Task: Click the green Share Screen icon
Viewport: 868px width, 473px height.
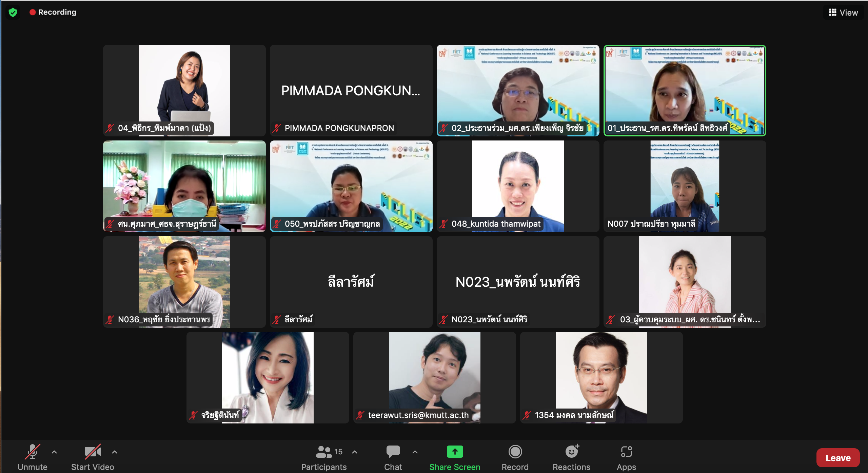Action: click(x=455, y=452)
